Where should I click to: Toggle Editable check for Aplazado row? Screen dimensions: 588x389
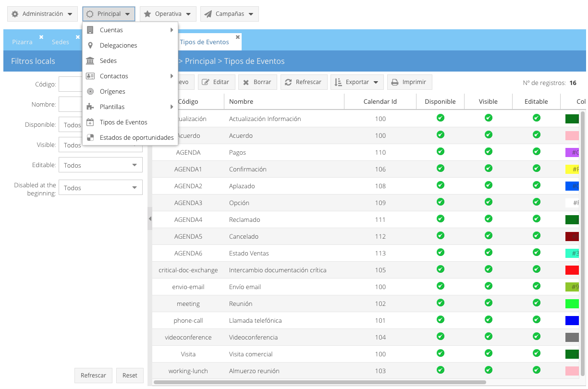tap(537, 185)
